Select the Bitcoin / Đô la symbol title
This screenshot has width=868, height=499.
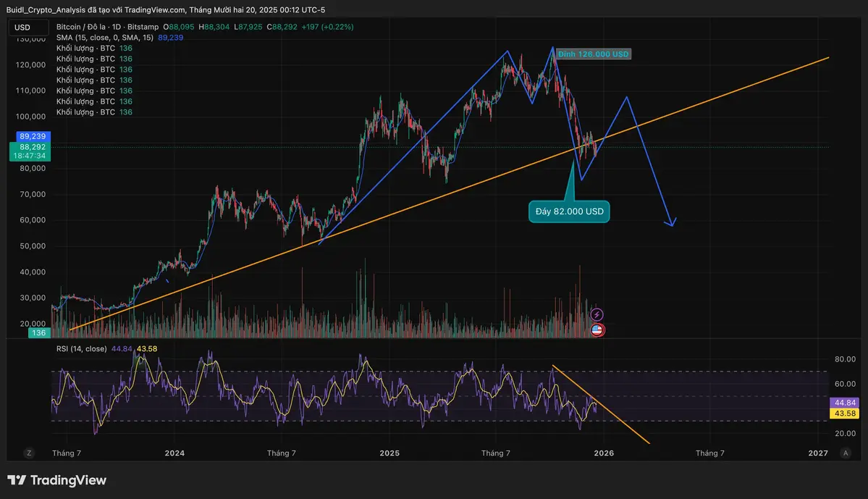click(83, 26)
